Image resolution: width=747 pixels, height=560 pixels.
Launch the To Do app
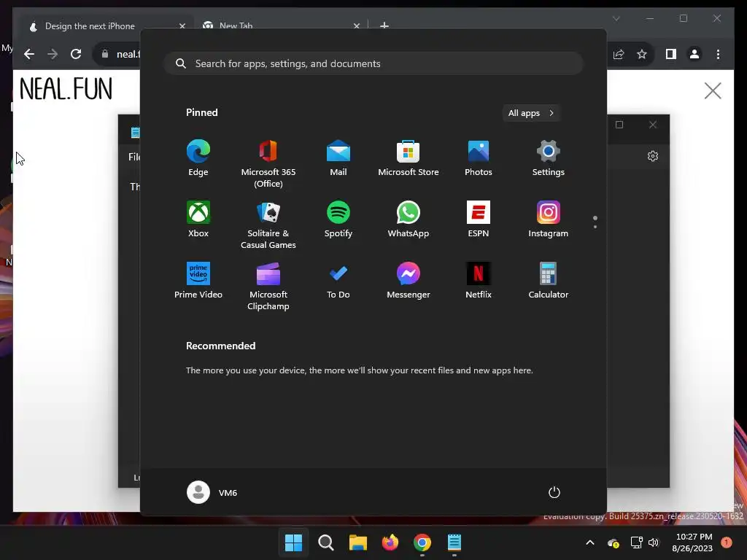tap(338, 281)
